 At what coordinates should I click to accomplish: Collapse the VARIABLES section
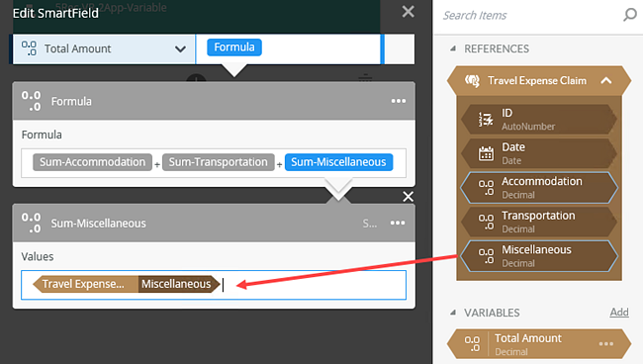[x=453, y=313]
